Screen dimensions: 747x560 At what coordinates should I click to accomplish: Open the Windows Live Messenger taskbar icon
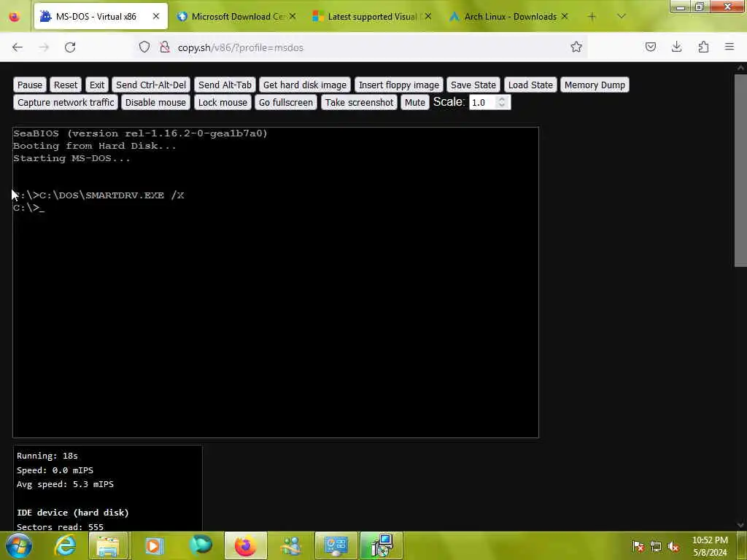(x=290, y=545)
